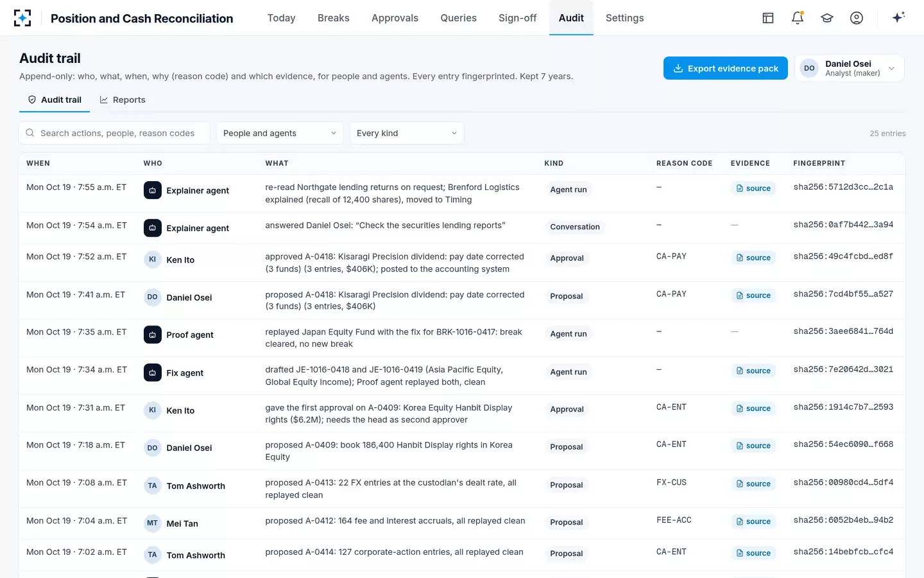Click the Fix agent avatar icon

click(153, 372)
